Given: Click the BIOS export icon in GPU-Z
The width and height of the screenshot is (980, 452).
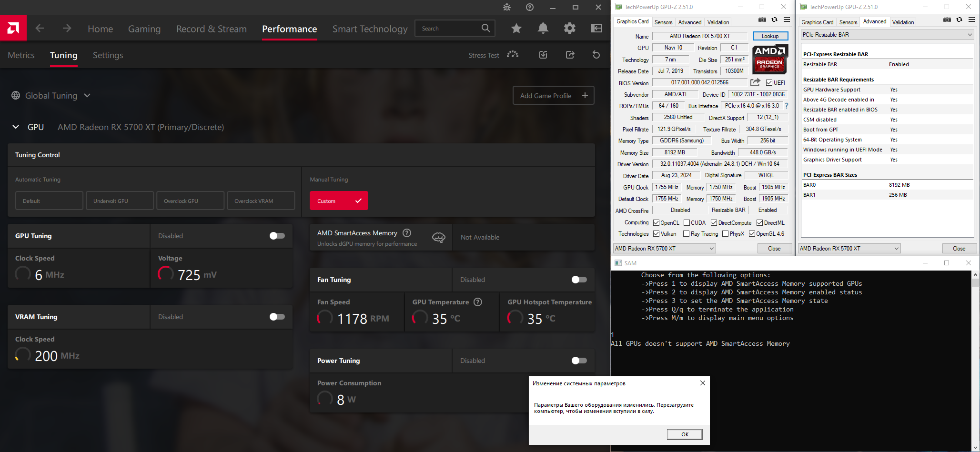Looking at the screenshot, I should (x=755, y=82).
